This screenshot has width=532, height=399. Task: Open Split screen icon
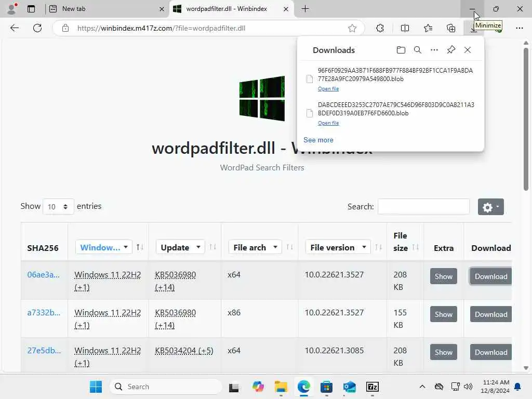pyautogui.click(x=405, y=28)
